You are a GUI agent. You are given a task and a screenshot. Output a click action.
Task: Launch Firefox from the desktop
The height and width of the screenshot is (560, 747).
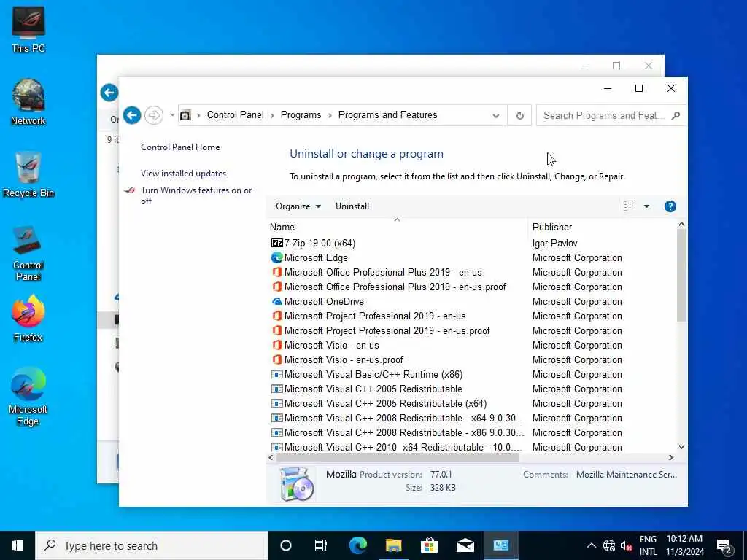coord(28,318)
